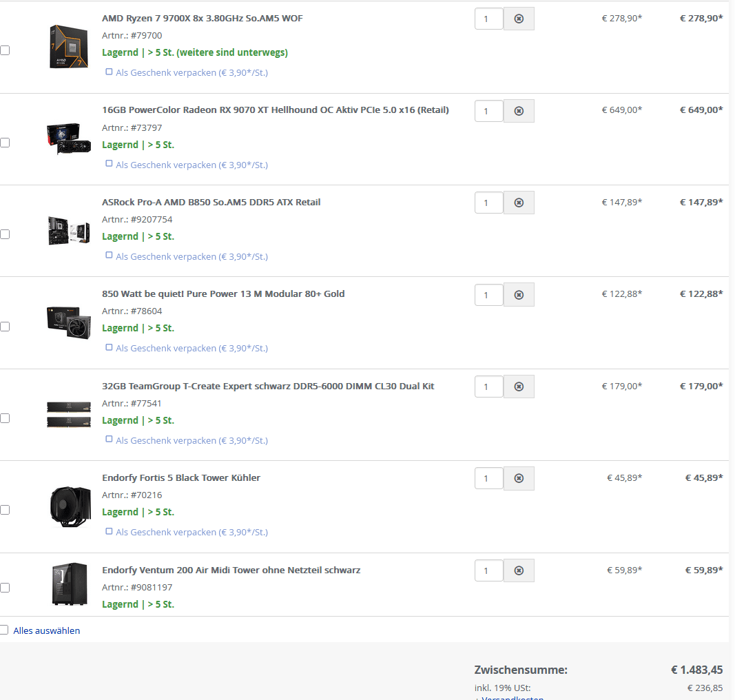Enable gift wrapping for TeamGroup T-Create RAM
Screen dimensions: 735x700
click(x=109, y=440)
